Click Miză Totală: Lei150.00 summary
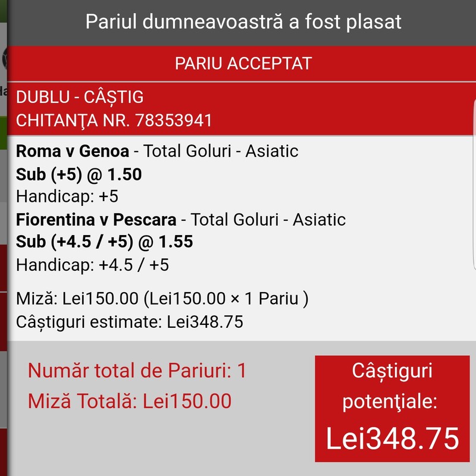The image size is (476, 476). pos(130,401)
